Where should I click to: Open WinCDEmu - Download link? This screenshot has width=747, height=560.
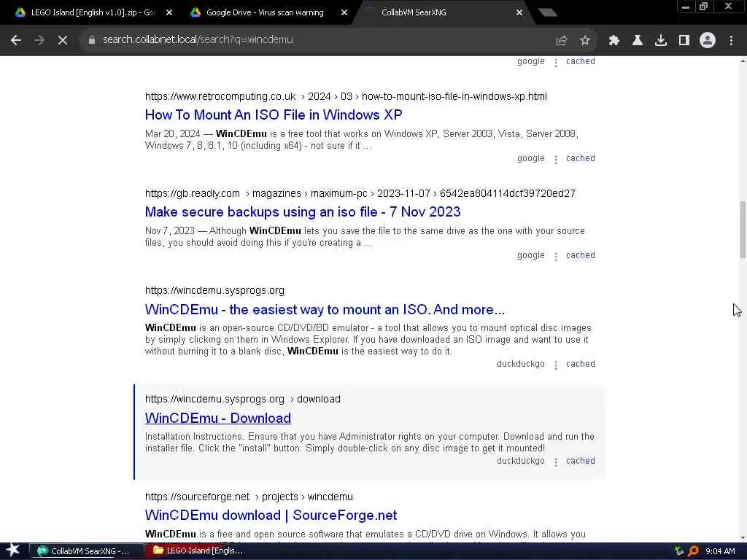pos(217,418)
